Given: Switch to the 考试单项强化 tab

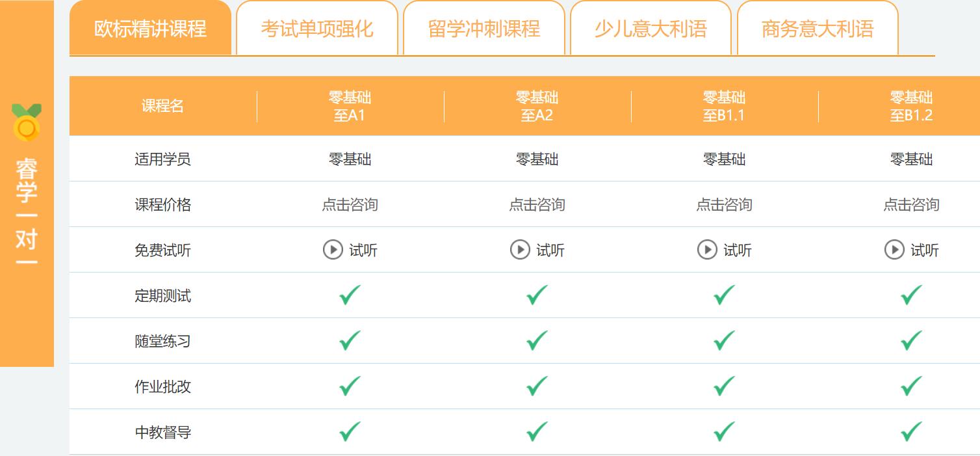Looking at the screenshot, I should (316, 29).
